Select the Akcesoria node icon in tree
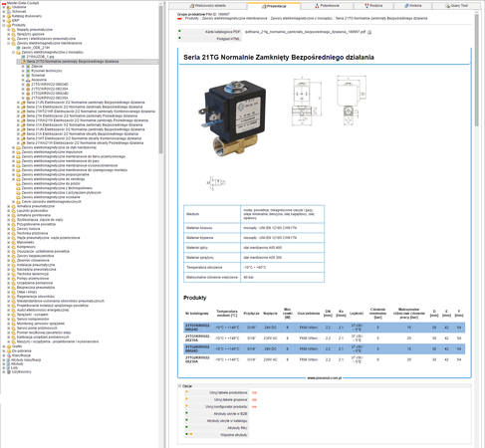Screen dimensions: 485x448 (x=28, y=80)
